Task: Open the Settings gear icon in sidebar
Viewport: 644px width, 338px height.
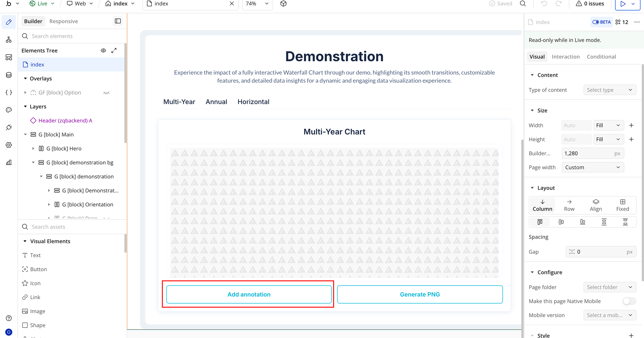Action: click(x=9, y=145)
